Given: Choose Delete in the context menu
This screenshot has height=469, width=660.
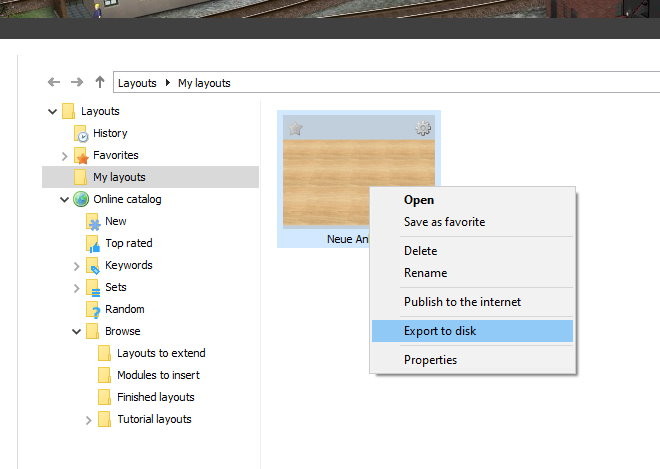Looking at the screenshot, I should (x=472, y=251).
